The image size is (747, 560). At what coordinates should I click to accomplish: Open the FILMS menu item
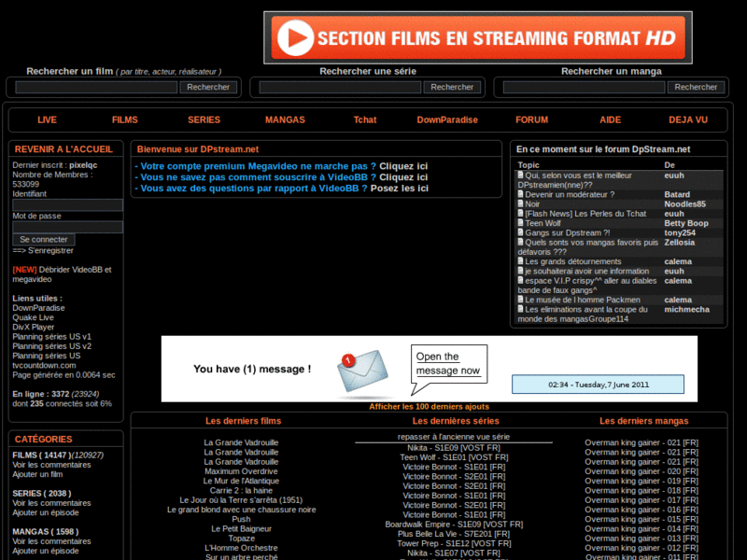coord(125,120)
